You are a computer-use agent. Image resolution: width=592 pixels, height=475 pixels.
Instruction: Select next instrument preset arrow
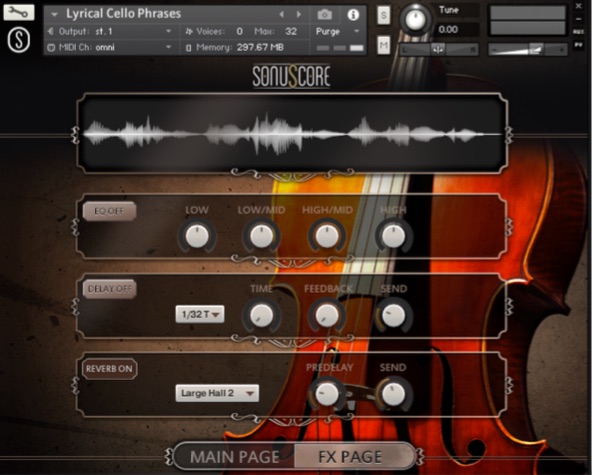point(299,14)
